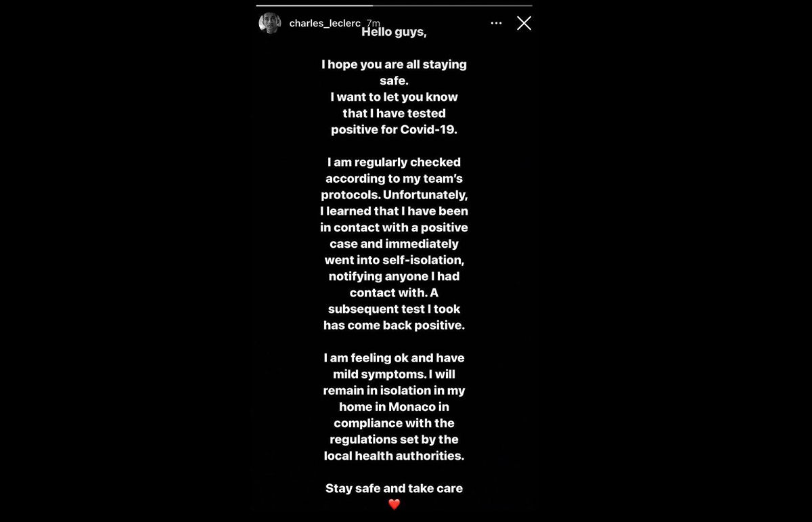Open the charles_leclerc username link
Image resolution: width=812 pixels, height=522 pixels.
[x=325, y=23]
